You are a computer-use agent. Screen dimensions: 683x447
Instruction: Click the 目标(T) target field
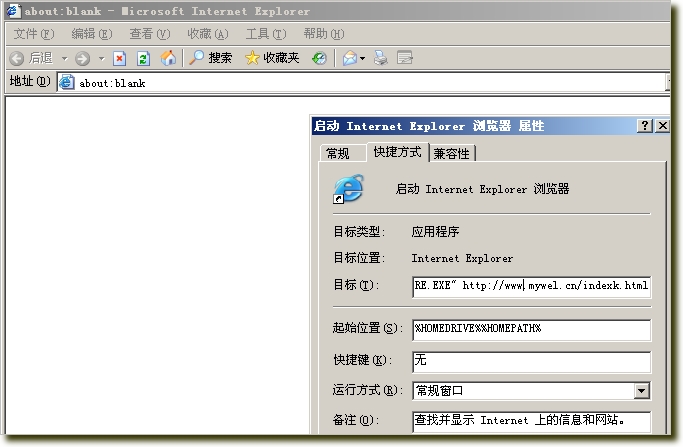click(x=531, y=286)
